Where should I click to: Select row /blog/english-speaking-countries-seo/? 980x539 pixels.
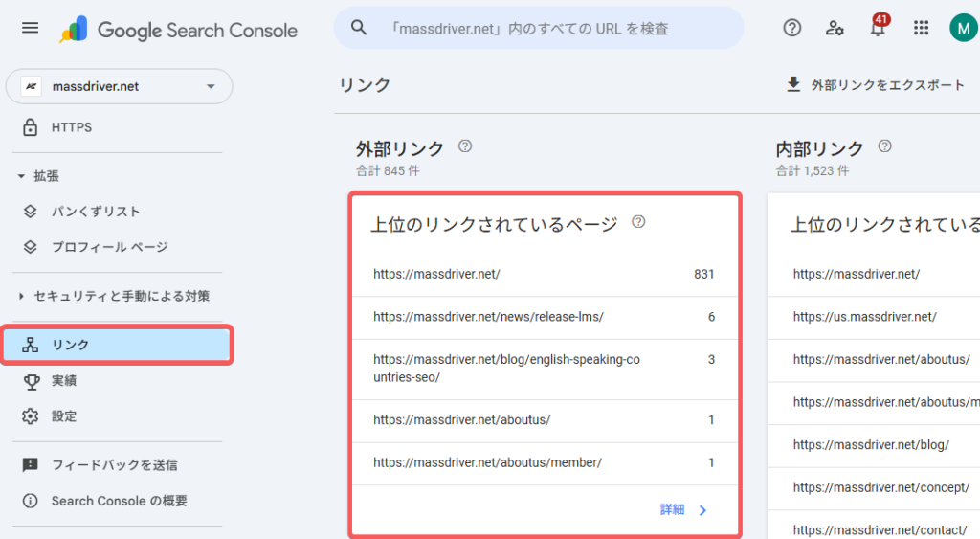tap(545, 369)
